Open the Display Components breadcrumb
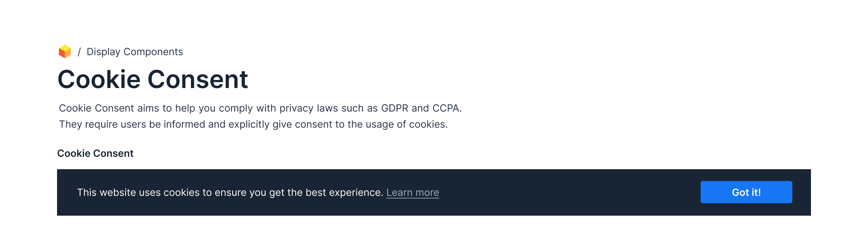This screenshot has height=251, width=868. click(135, 52)
